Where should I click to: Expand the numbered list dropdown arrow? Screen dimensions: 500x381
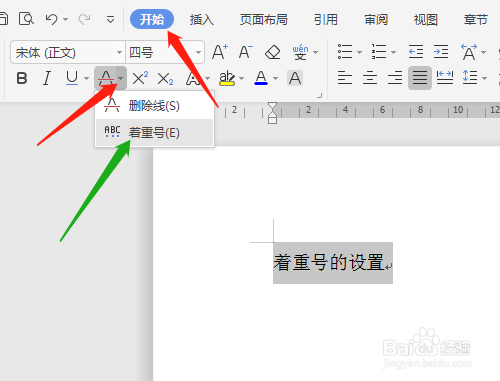pyautogui.click(x=393, y=52)
